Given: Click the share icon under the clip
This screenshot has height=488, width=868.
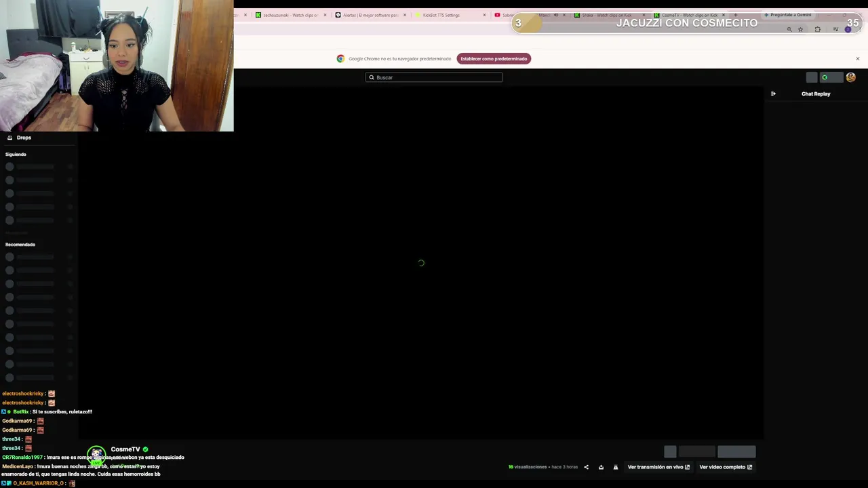Looking at the screenshot, I should click(586, 467).
